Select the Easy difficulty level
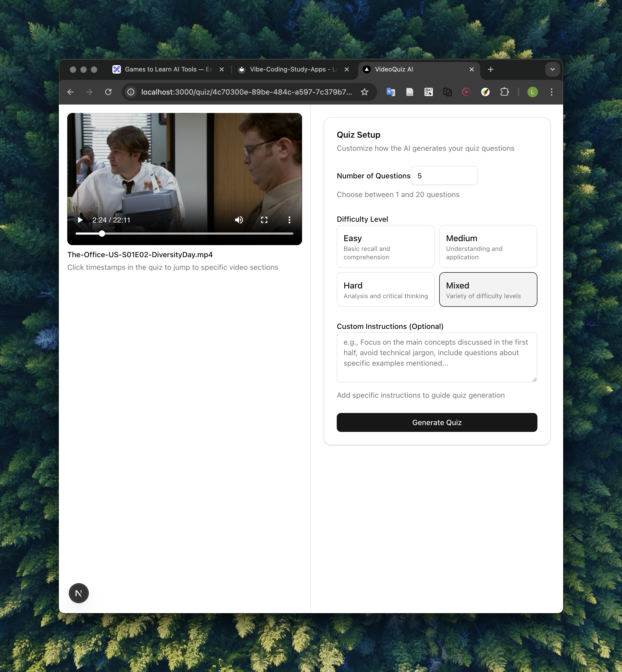The image size is (622, 672). tap(385, 246)
